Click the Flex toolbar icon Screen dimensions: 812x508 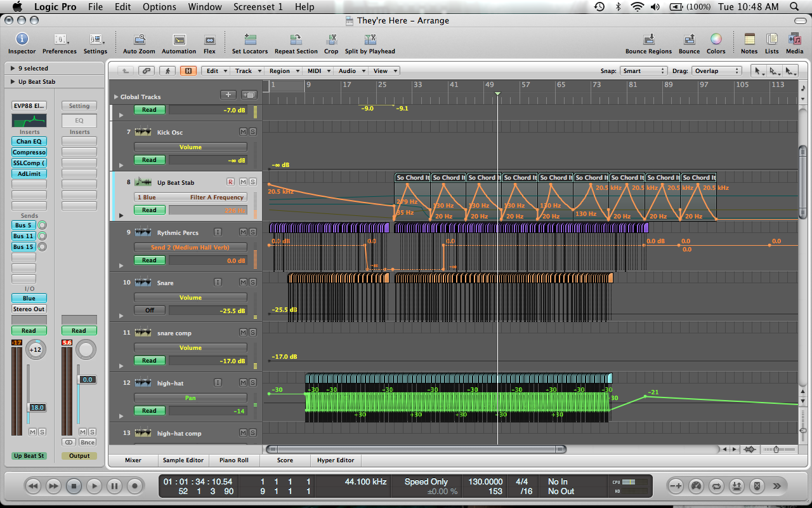209,39
